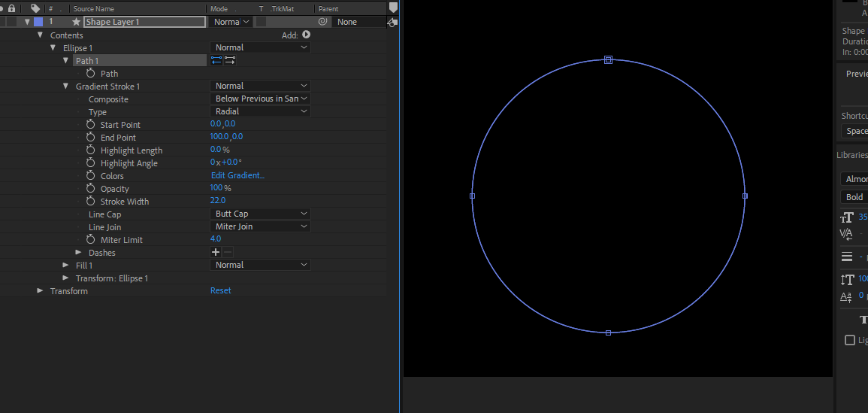Toggle stopwatch for Path property
This screenshot has width=868, height=413.
click(91, 73)
